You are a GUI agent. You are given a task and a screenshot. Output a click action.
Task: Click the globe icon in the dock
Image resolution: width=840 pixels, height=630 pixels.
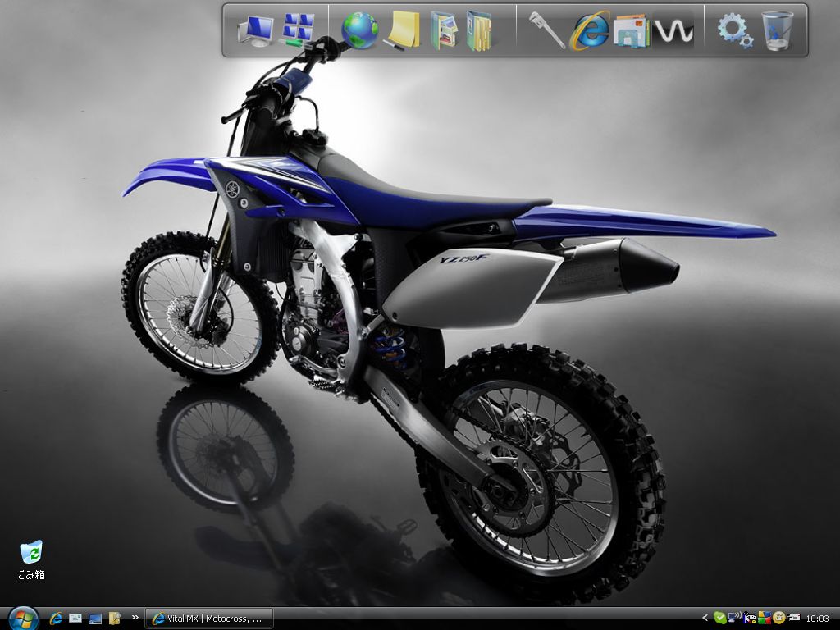pyautogui.click(x=359, y=30)
